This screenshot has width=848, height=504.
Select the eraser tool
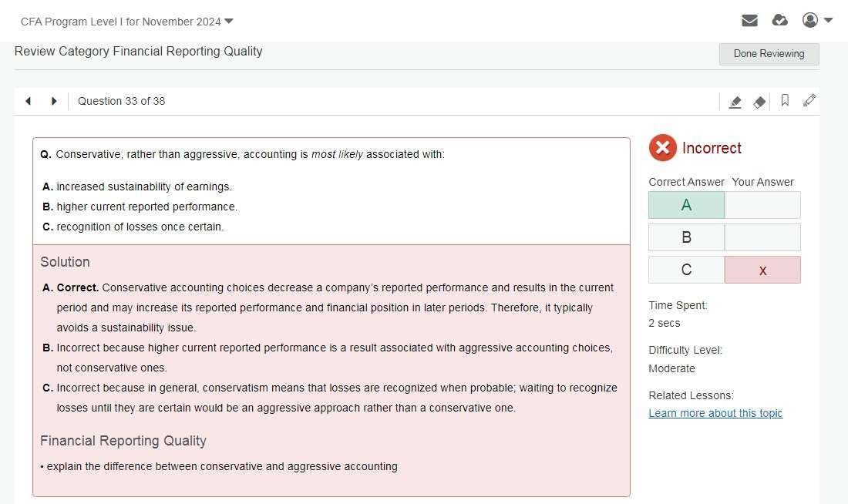(x=759, y=102)
